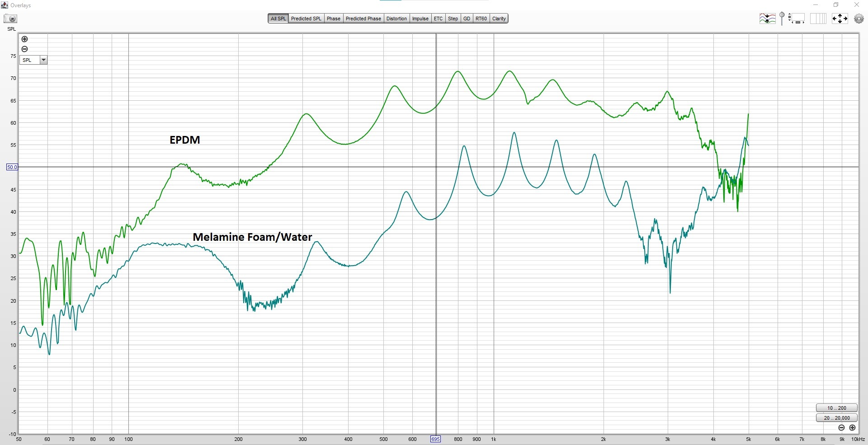Switch to the Distortion tab
The height and width of the screenshot is (445, 868).
coord(396,19)
